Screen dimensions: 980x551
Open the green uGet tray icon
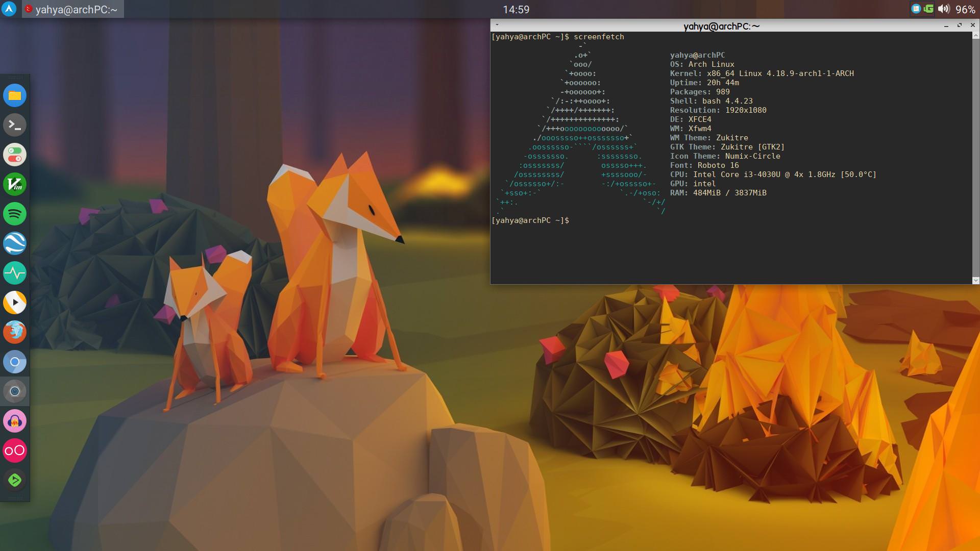929,9
